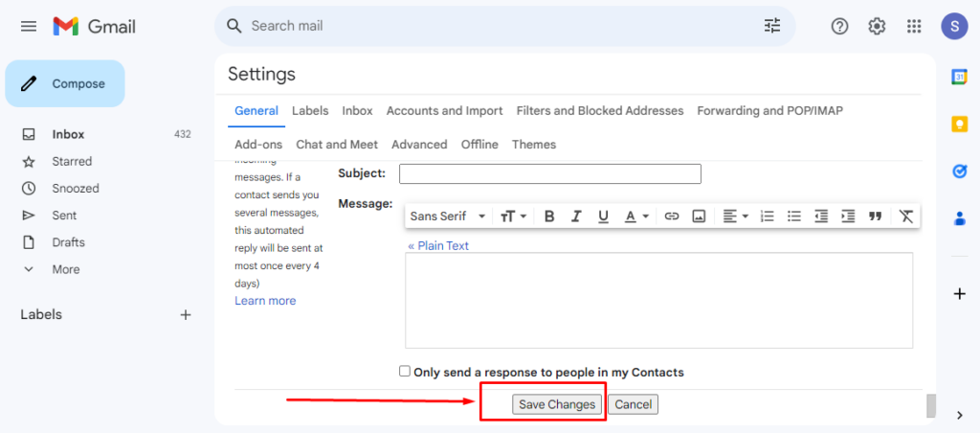Switch to the Labels tab
This screenshot has width=980, height=433.
point(310,111)
